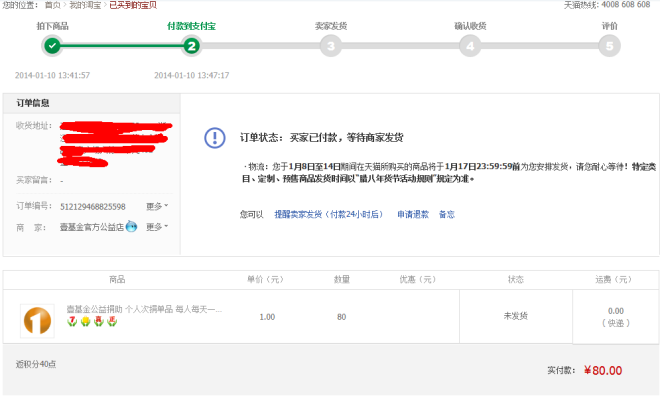
Task: Open 我的淘宝 in the breadcrumb
Action: pyautogui.click(x=85, y=5)
